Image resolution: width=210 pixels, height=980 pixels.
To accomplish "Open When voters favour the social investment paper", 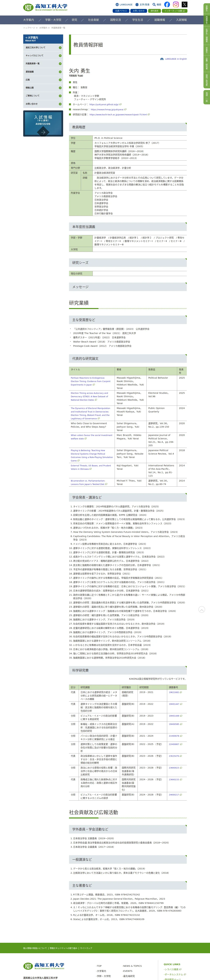I will tap(91, 437).
